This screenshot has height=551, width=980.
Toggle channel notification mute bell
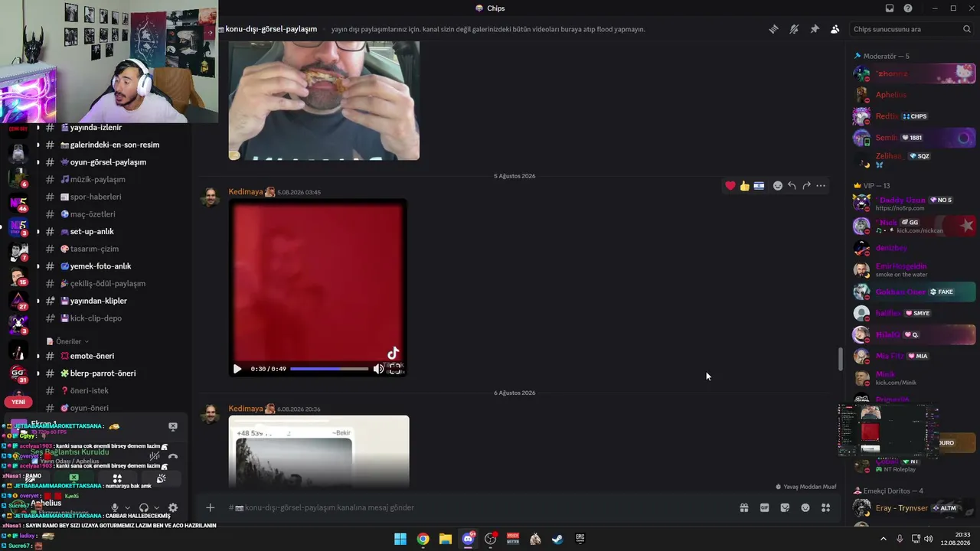click(x=794, y=29)
